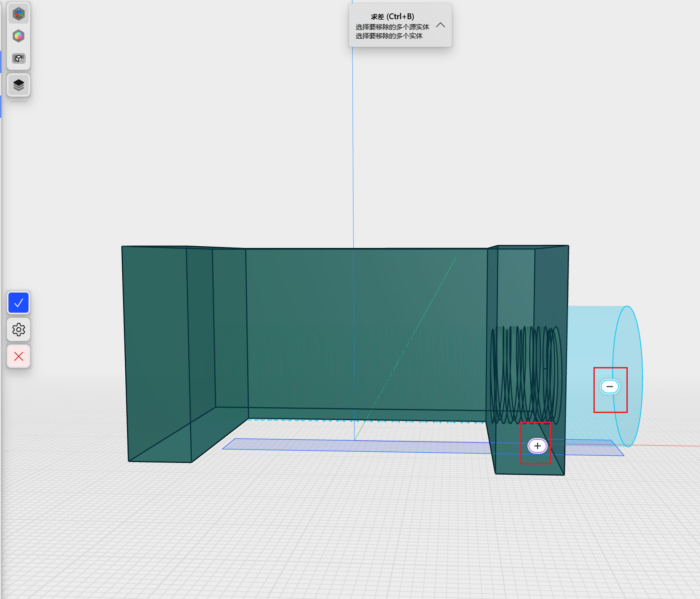Collapse the 求差 hint panel chevron
Image resolution: width=700 pixels, height=599 pixels.
click(441, 25)
